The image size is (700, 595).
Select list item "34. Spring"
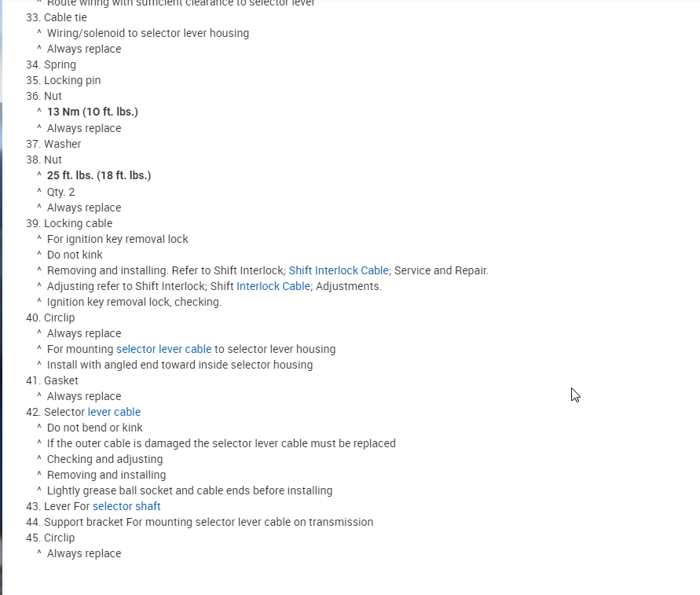point(51,64)
